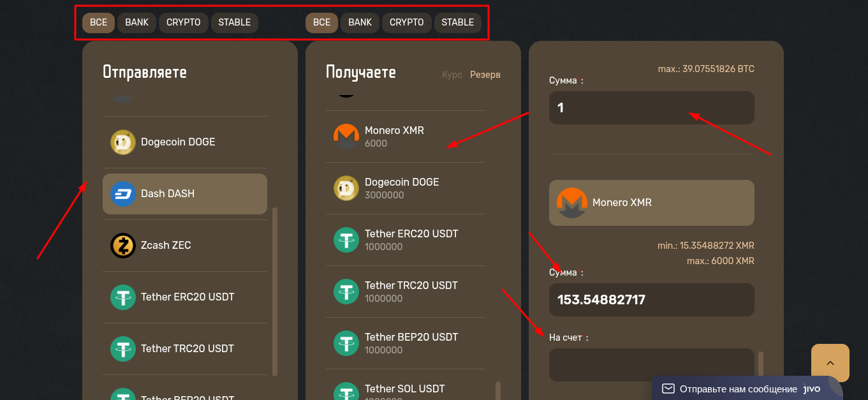Select the CRYPTO filter above the send list
The image size is (868, 400).
pos(184,22)
